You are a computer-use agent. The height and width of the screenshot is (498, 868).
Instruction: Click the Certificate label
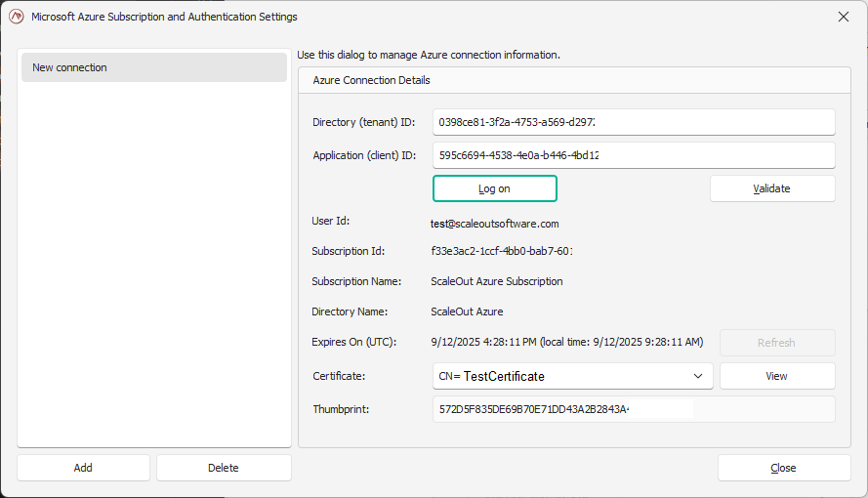point(339,376)
